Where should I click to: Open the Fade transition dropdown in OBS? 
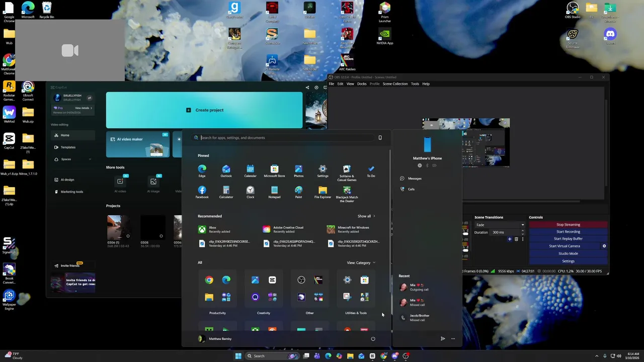500,225
